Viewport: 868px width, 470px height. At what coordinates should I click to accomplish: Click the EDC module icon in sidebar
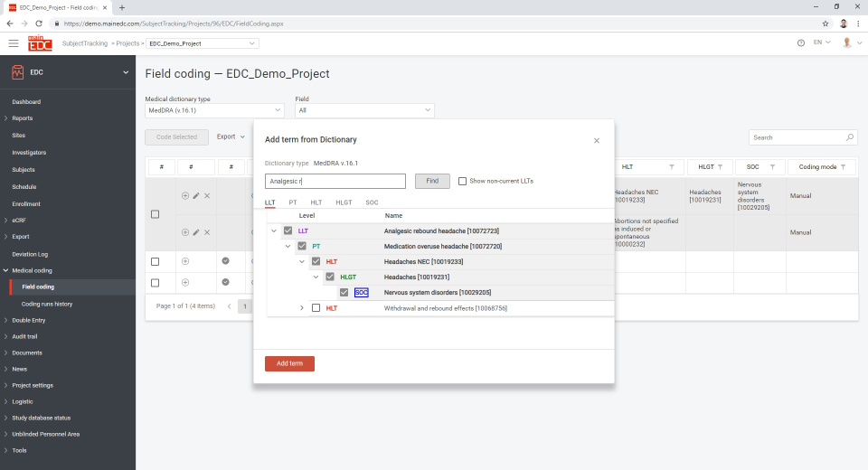click(x=18, y=72)
